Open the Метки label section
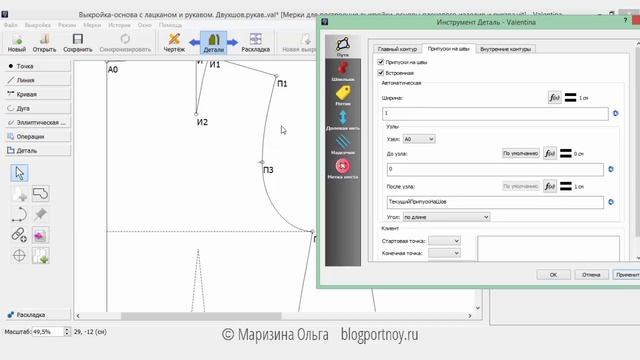This screenshot has width=640, height=360. (x=343, y=96)
